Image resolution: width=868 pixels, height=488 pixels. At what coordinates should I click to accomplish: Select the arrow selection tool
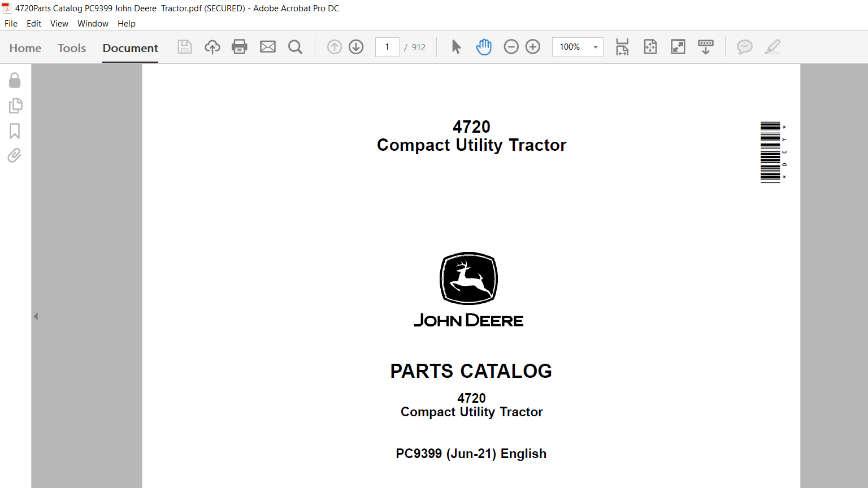click(457, 47)
